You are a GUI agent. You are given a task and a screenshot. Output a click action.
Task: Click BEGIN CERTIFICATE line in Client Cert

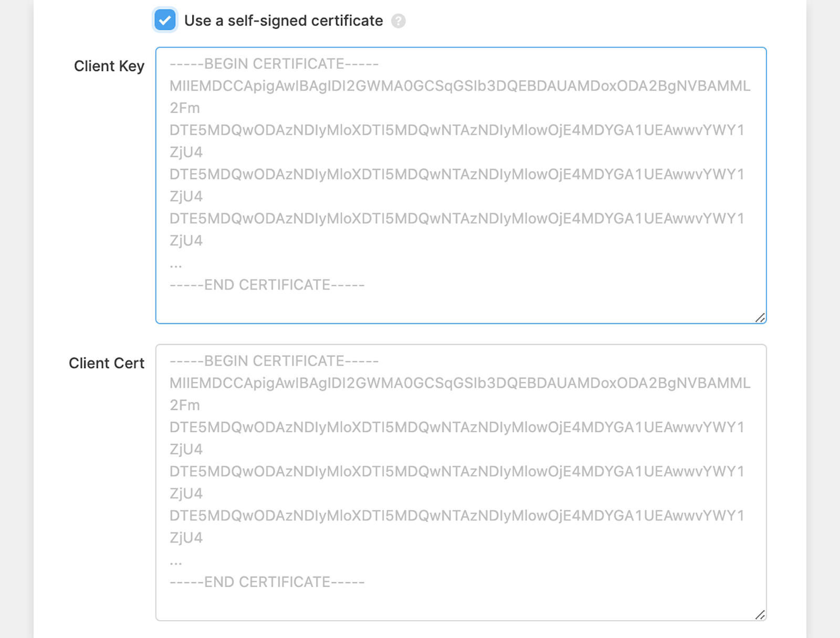(x=274, y=361)
